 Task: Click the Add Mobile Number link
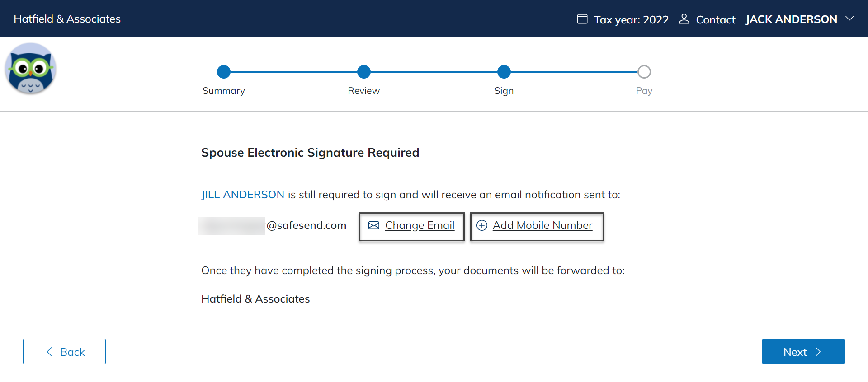[542, 225]
